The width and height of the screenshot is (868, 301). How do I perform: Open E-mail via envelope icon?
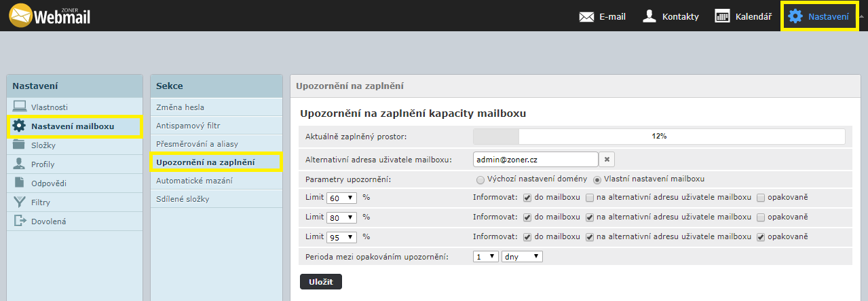[x=586, y=16]
